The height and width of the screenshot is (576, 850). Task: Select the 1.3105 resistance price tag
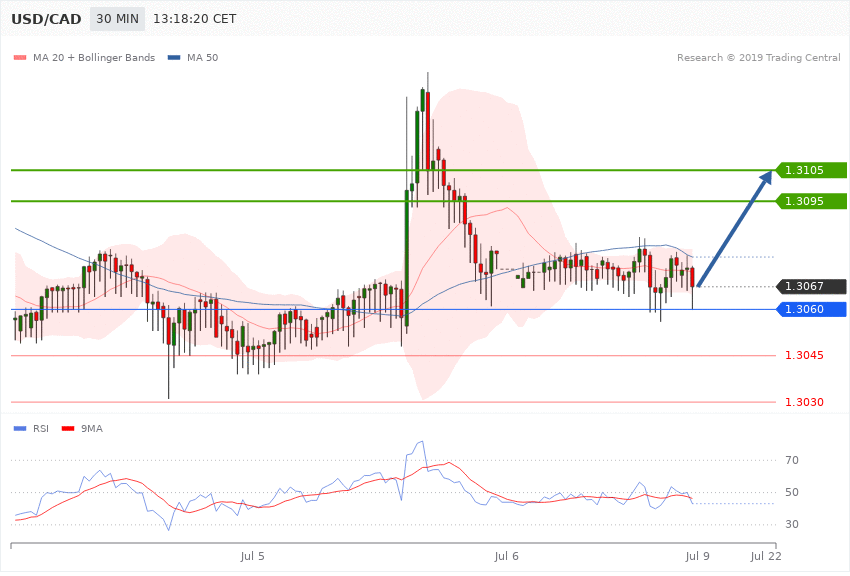[812, 170]
